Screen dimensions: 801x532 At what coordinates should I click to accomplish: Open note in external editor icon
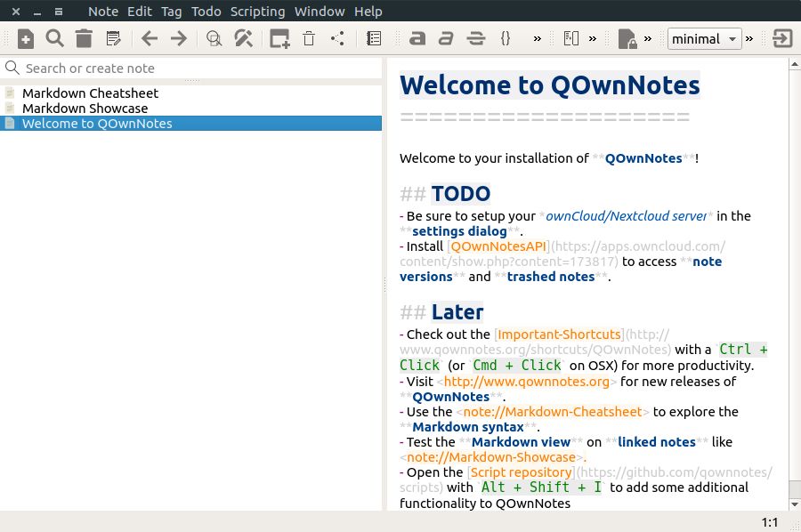click(113, 39)
